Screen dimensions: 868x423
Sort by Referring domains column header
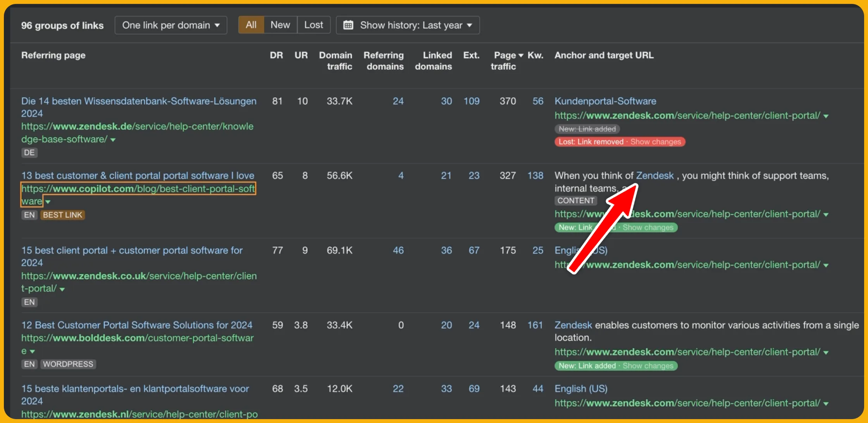click(x=384, y=61)
